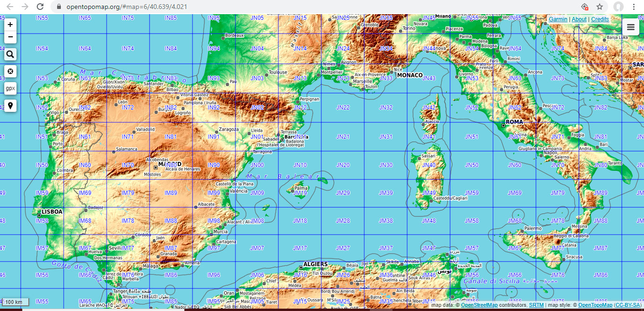Image resolution: width=644 pixels, height=311 pixels.
Task: Click the blocked content icon in address bar
Action: tap(585, 7)
